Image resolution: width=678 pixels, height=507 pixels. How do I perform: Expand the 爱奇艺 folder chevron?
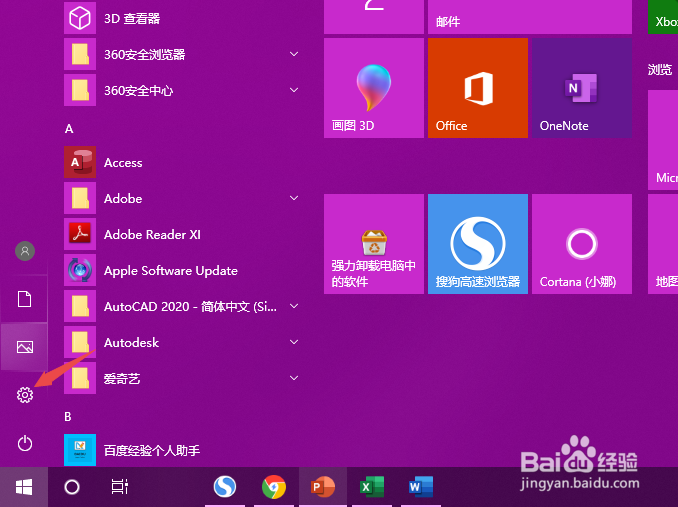pyautogui.click(x=294, y=378)
